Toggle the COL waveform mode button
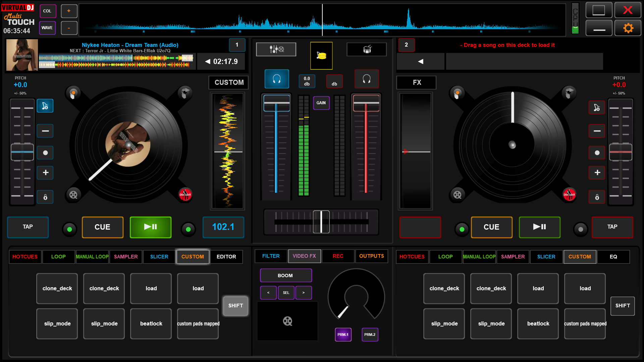This screenshot has height=362, width=644. [x=47, y=11]
